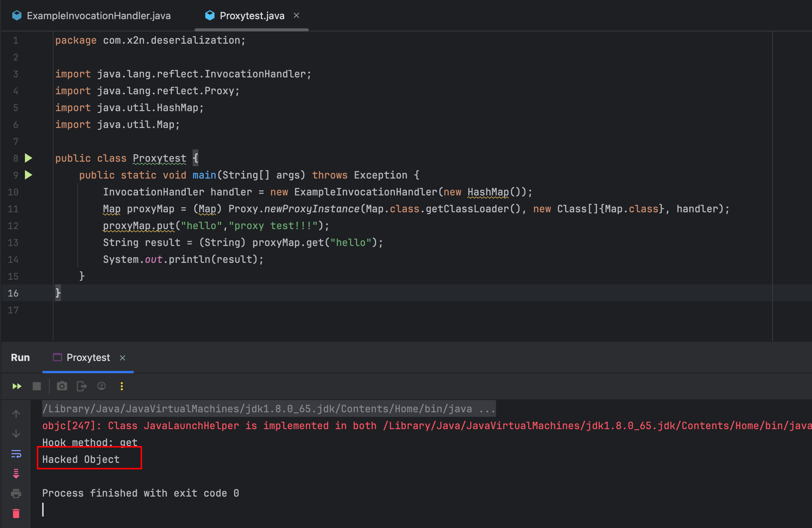
Task: Click the ExampleInvocationHandler.java file icon
Action: 17,16
